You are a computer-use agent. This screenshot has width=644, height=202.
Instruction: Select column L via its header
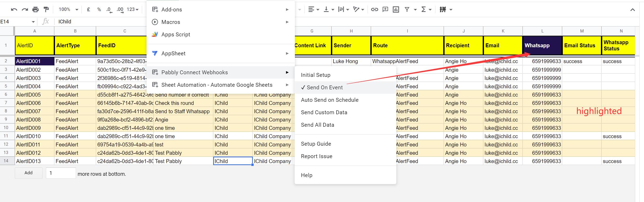542,31
